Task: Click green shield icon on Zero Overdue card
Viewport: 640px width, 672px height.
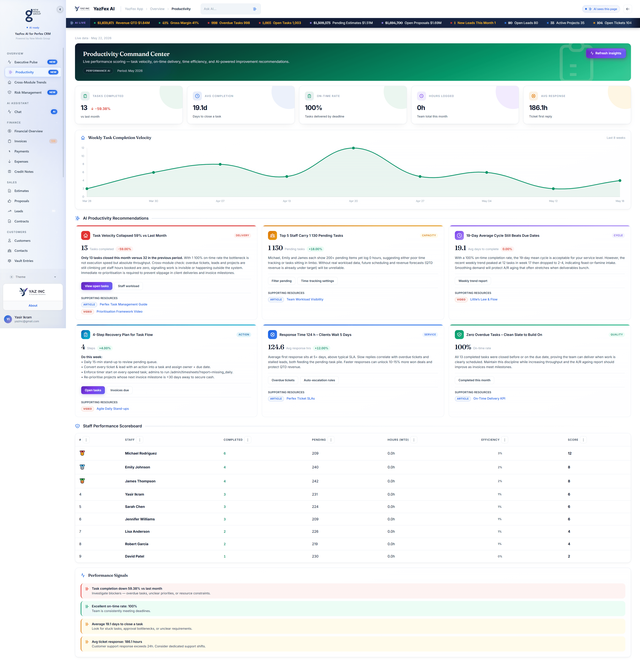Action: [459, 335]
